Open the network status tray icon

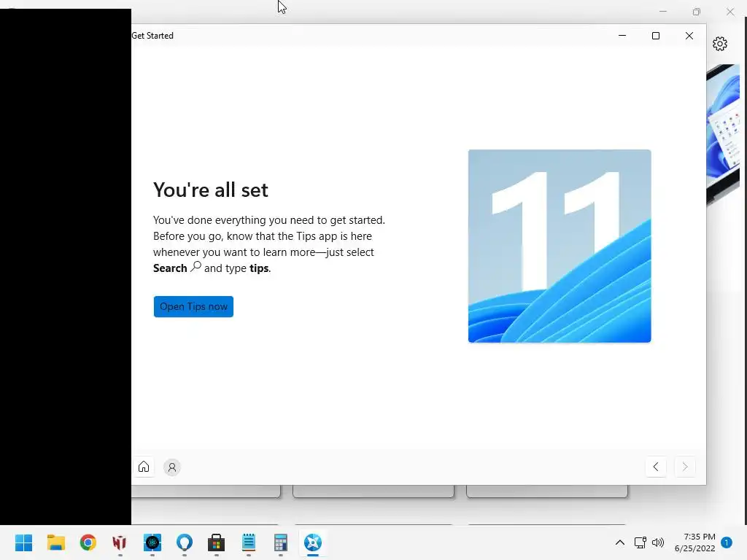(x=640, y=542)
